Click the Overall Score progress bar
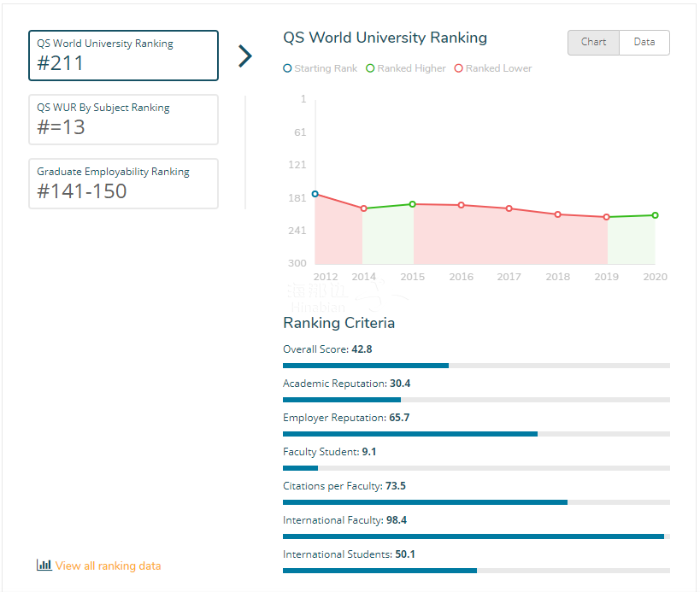The height and width of the screenshot is (592, 700). pos(476,366)
